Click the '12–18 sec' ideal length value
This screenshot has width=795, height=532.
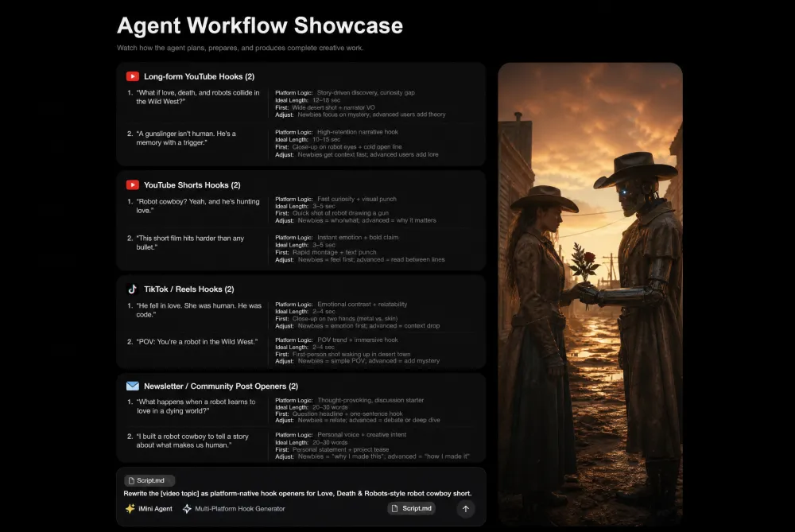(x=326, y=100)
